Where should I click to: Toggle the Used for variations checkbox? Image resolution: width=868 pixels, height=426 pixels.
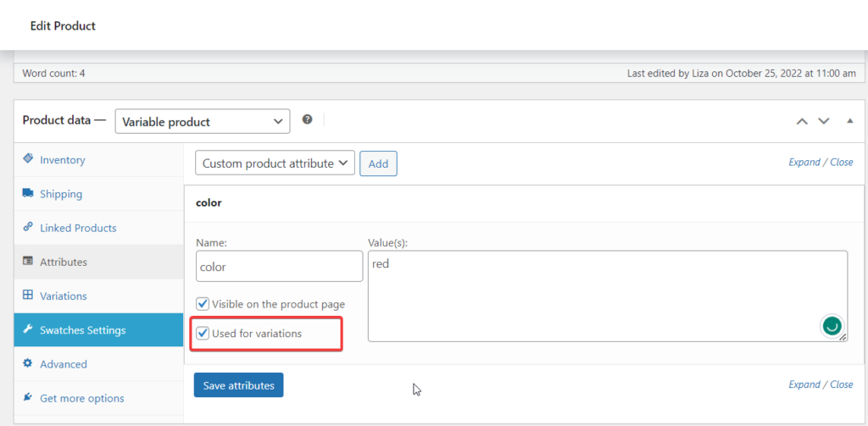pos(203,334)
